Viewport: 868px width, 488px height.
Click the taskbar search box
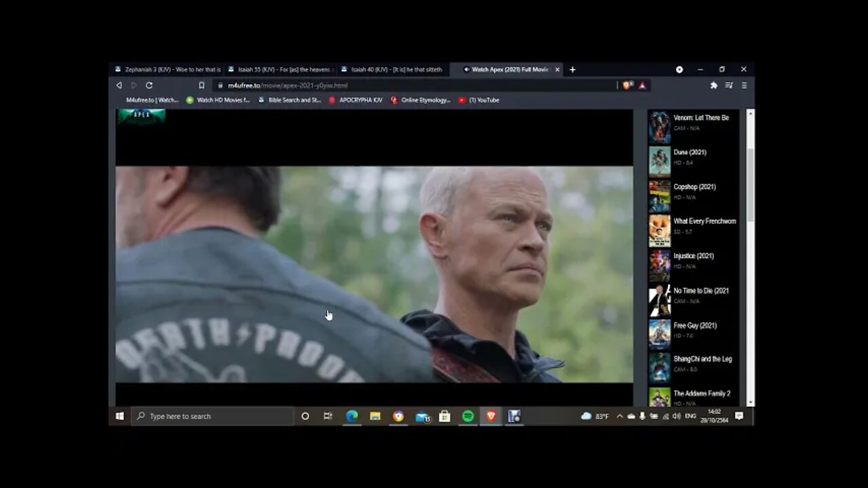coord(212,416)
